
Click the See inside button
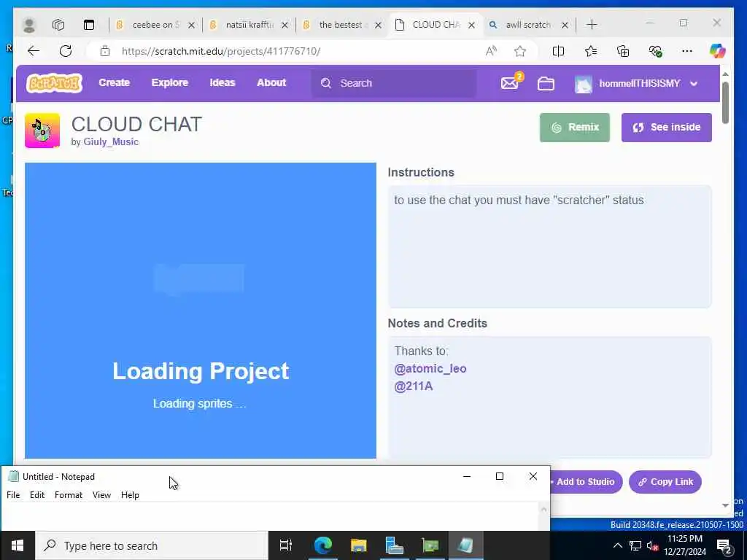tap(667, 128)
